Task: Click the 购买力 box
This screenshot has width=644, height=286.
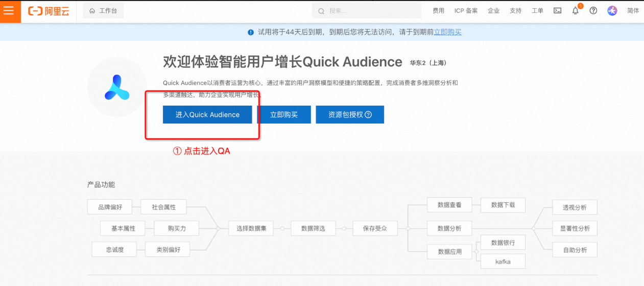Action: [x=177, y=228]
